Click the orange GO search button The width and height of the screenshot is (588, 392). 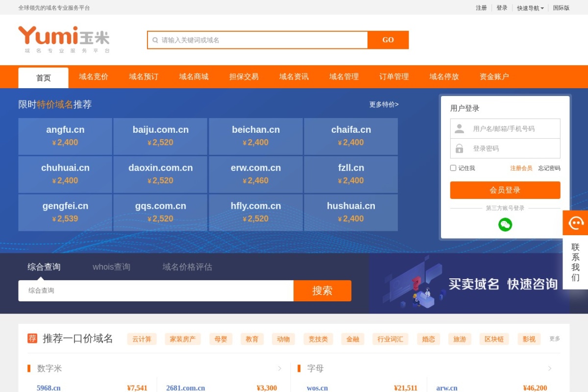(x=388, y=40)
